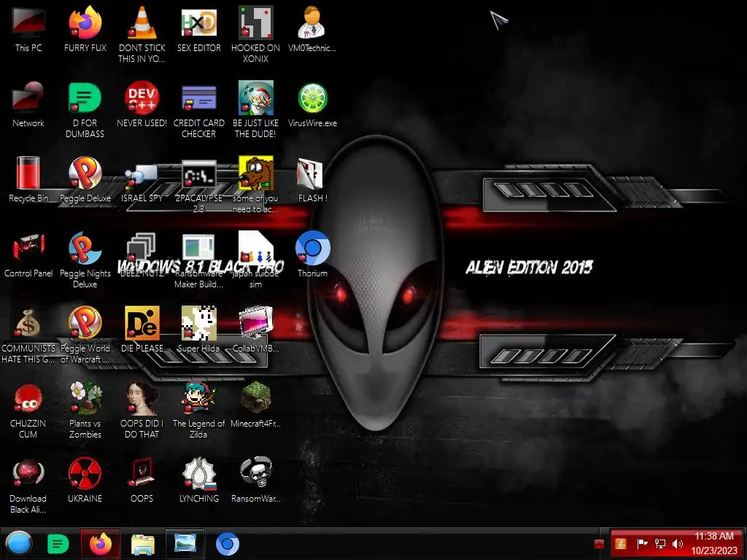
Task: Click the DIE PLEASE De icon
Action: 142,330
